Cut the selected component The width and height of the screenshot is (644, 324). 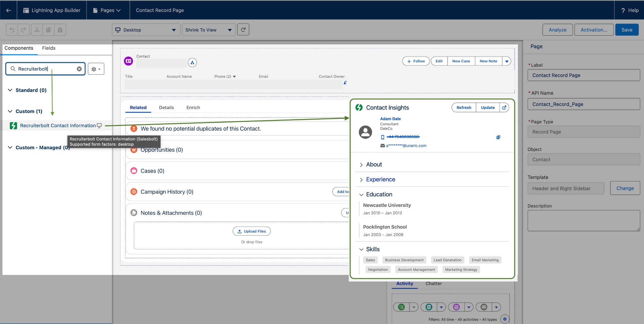click(37, 30)
